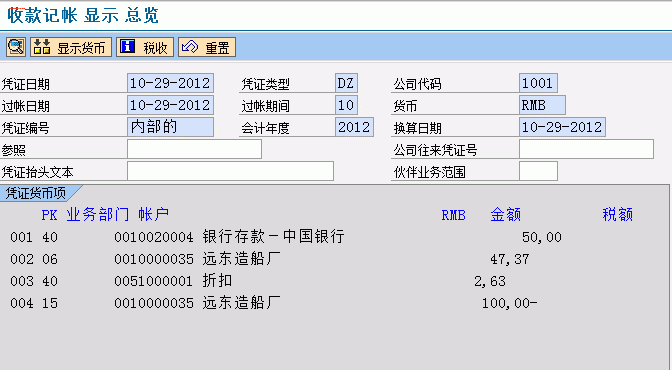Click the empty 伙伴业务范围 field
The height and width of the screenshot is (370, 672).
(x=538, y=171)
